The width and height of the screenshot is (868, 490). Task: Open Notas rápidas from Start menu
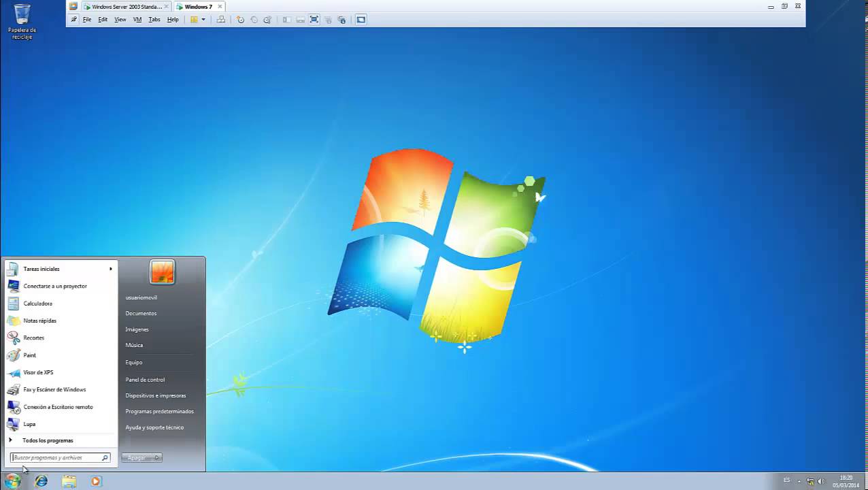(x=61, y=321)
